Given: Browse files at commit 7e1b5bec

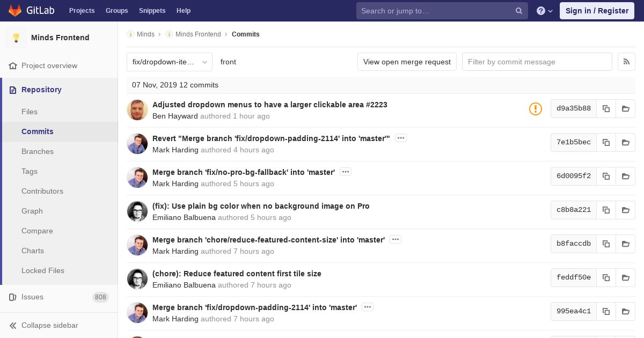Looking at the screenshot, I should [x=625, y=142].
